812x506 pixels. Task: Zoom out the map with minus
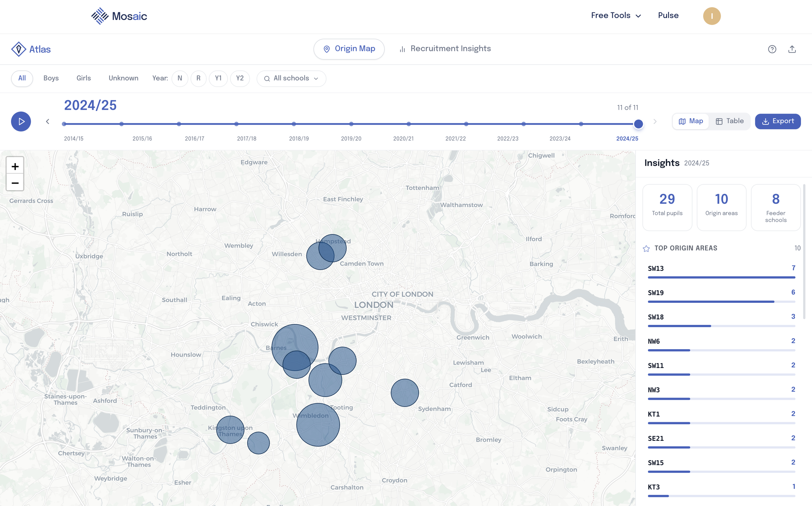pyautogui.click(x=15, y=183)
